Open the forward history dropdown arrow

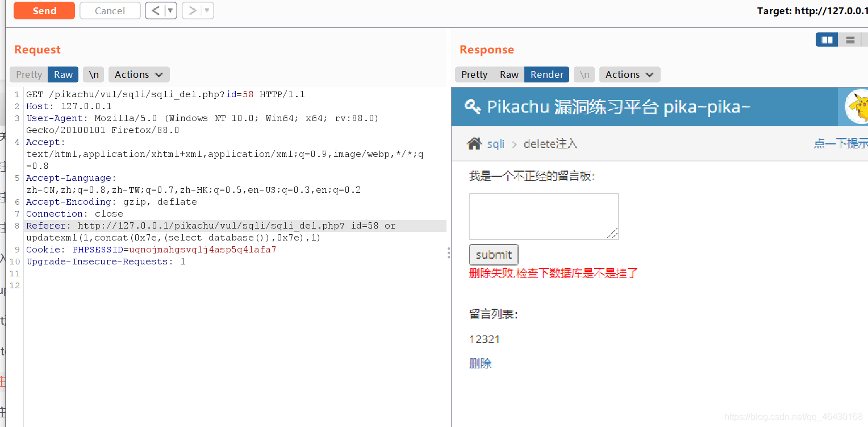pyautogui.click(x=207, y=11)
